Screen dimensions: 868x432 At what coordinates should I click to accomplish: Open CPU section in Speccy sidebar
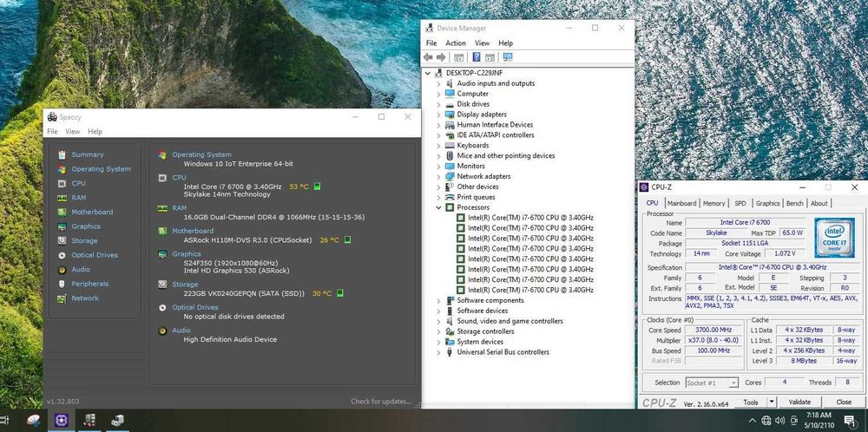point(78,184)
